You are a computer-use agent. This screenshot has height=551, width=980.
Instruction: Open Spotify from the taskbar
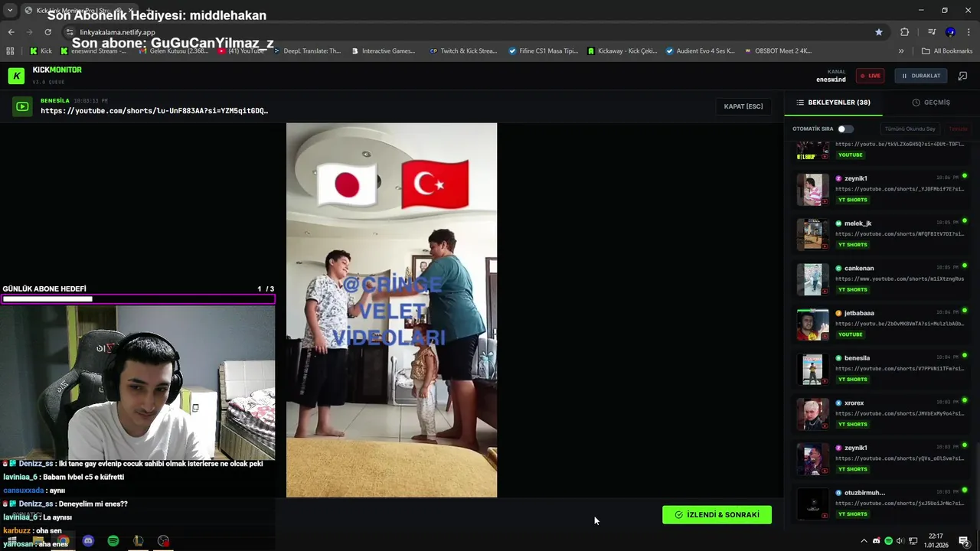113,541
